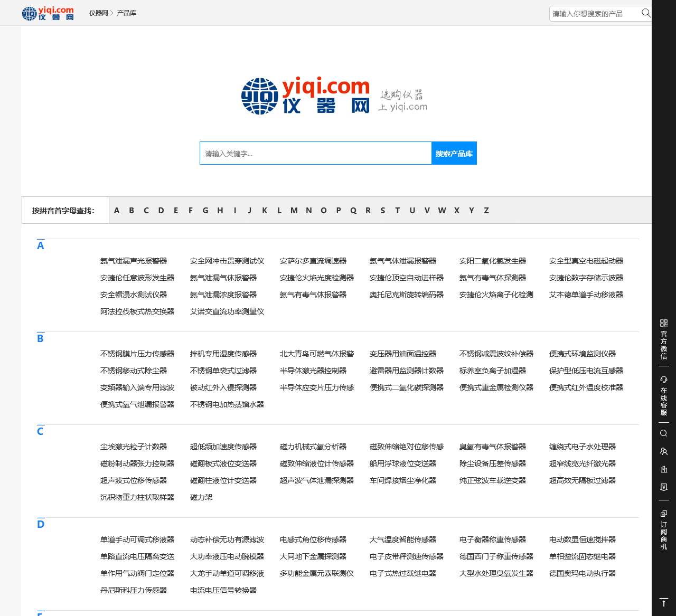Screen dimensions: 676x616
Task: Click the 搜索产品库 search button
Action: click(454, 153)
